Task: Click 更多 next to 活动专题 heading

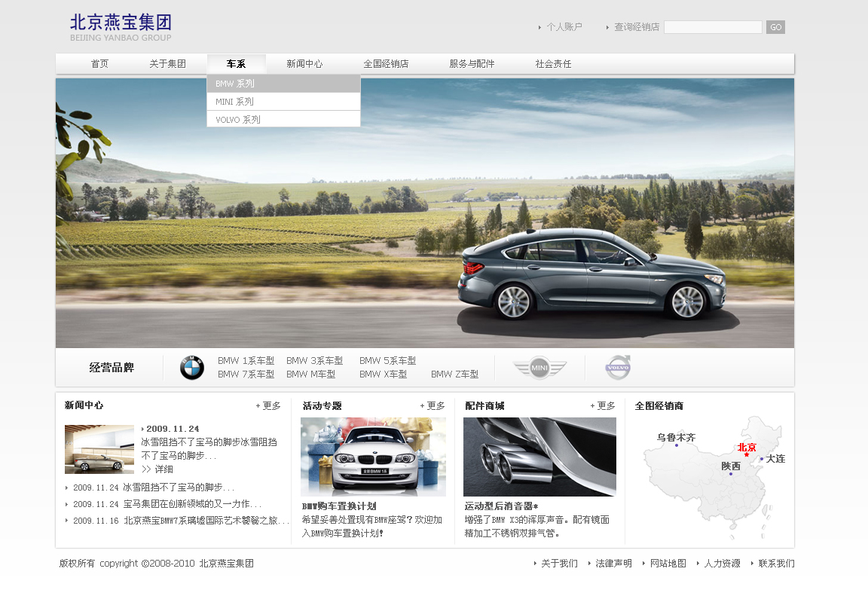Action: 432,406
